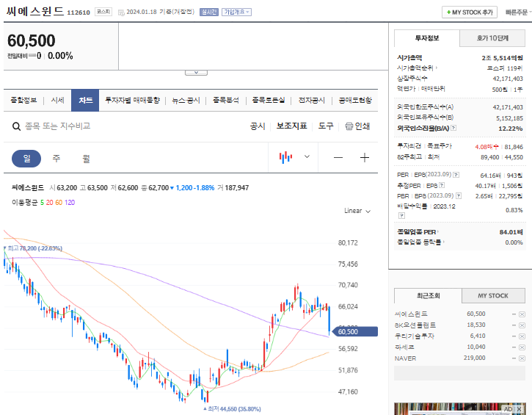Viewport: 532px width, 415px height.
Task: Open the 투자자별 매매동향 tab
Action: [x=132, y=100]
